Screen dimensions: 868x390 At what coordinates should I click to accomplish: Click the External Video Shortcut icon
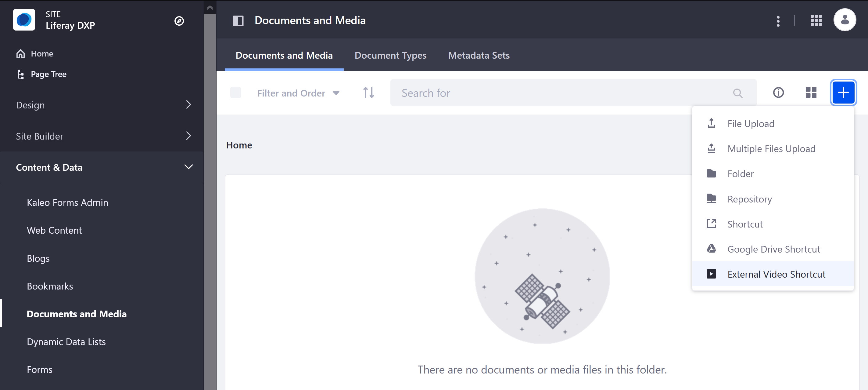click(x=711, y=274)
